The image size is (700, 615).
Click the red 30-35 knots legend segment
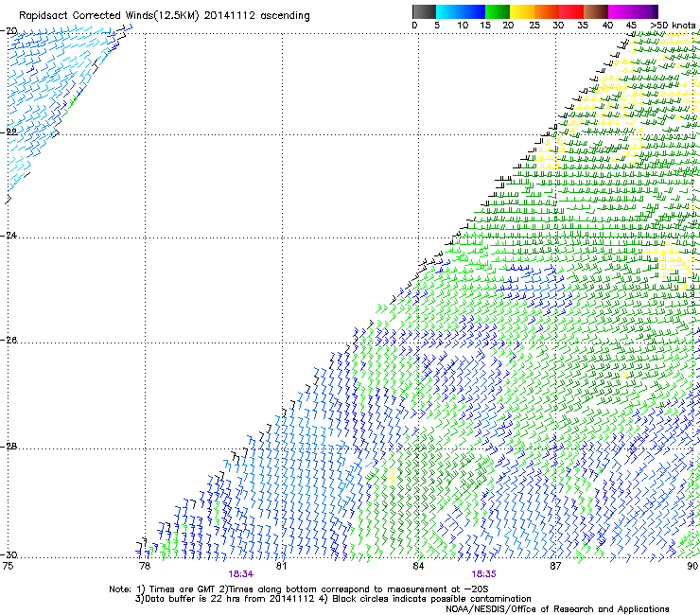[x=571, y=11]
